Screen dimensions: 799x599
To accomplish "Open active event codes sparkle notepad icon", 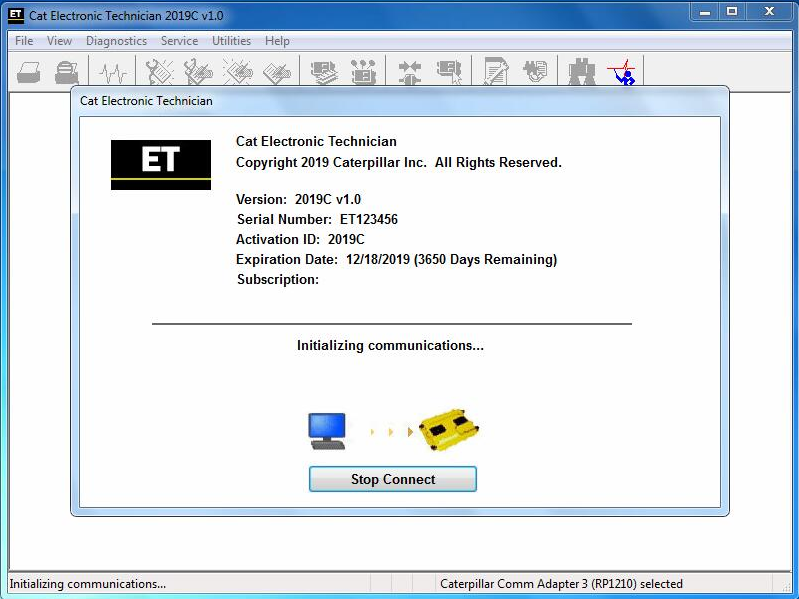I will (237, 72).
